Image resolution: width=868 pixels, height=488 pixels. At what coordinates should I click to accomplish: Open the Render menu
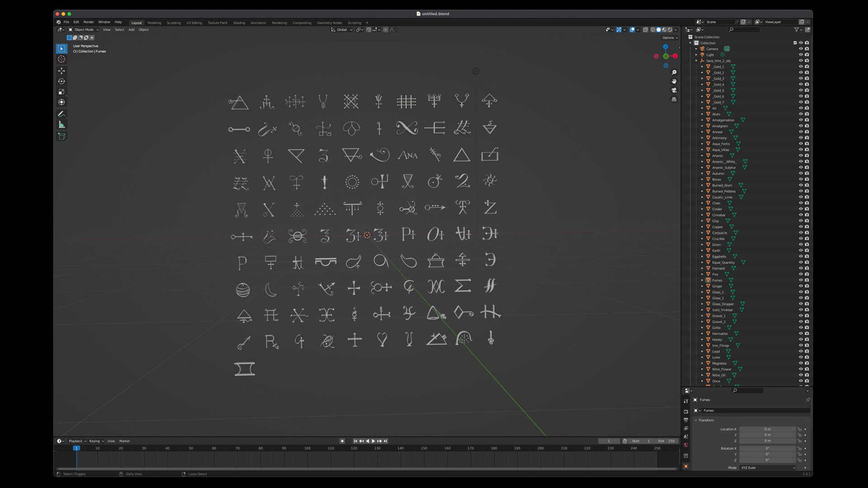[x=89, y=22]
